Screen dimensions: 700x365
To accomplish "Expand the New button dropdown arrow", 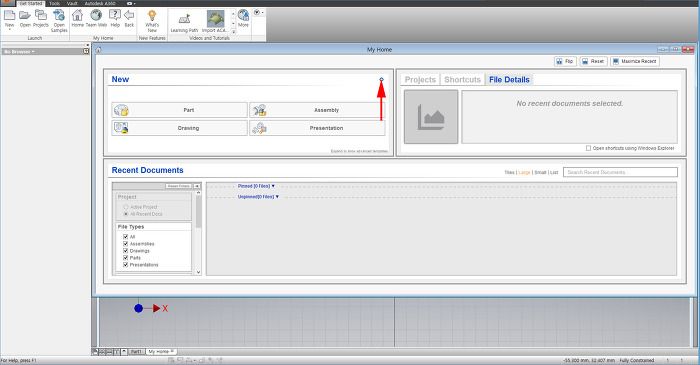I will coord(9,30).
